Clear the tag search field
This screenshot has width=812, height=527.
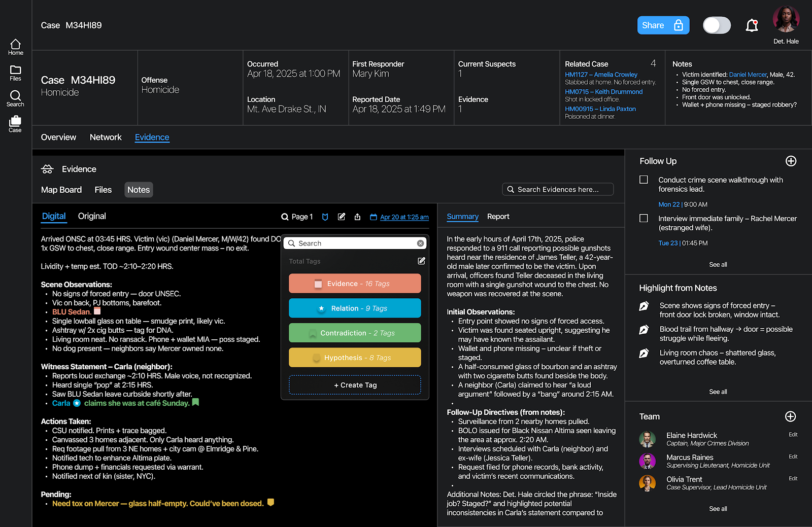(x=420, y=243)
